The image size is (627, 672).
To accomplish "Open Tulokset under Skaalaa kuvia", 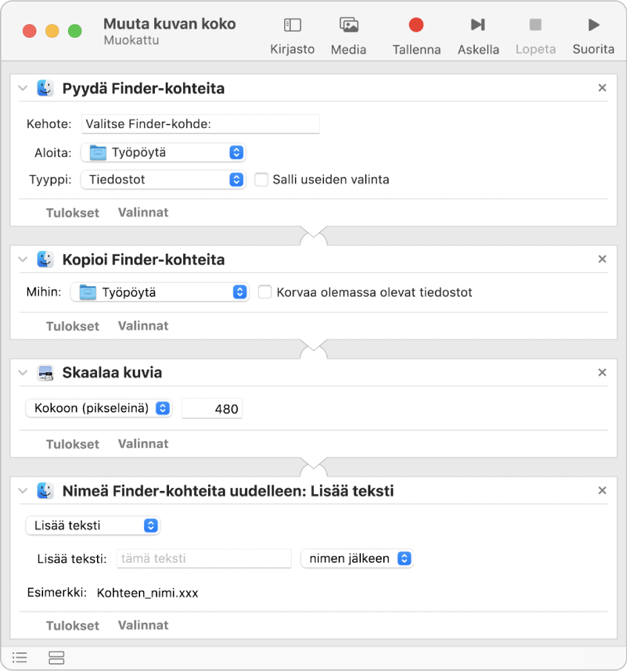I will 72,444.
